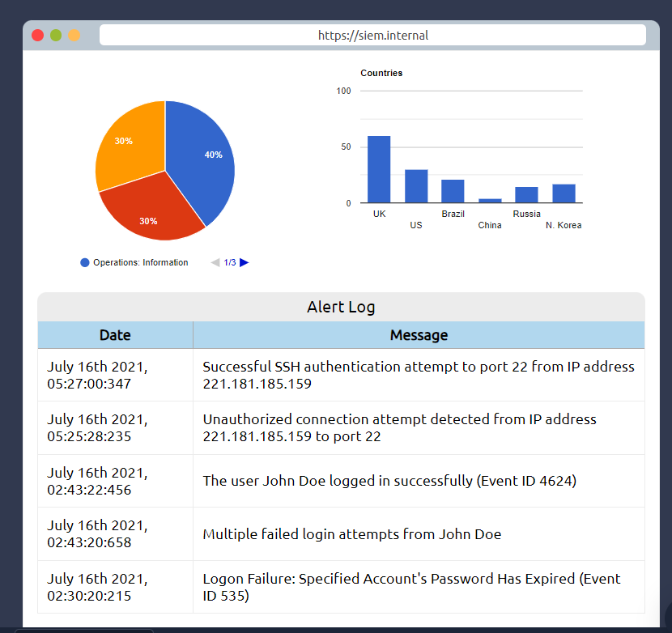Open the Successful SSH authentication alert row

(x=419, y=375)
